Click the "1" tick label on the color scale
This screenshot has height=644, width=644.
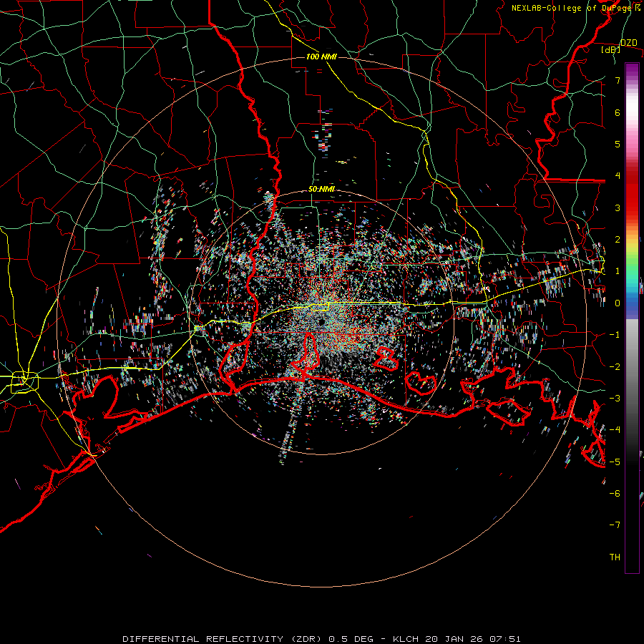point(618,271)
